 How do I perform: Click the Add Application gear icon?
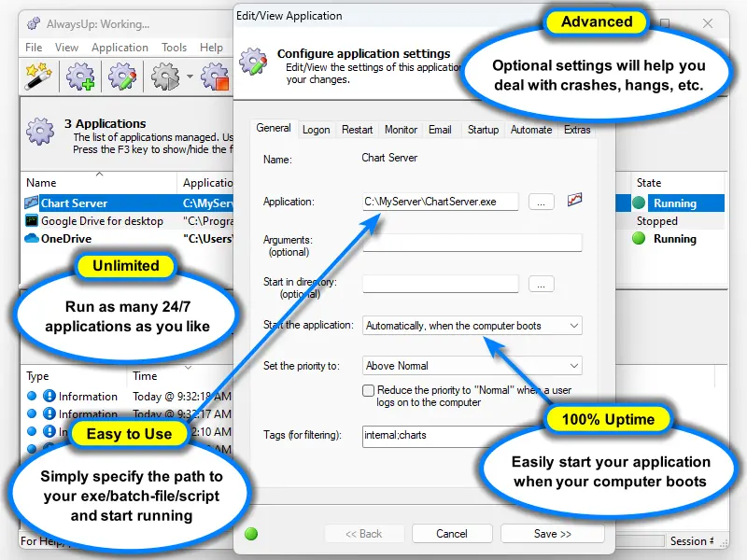82,76
